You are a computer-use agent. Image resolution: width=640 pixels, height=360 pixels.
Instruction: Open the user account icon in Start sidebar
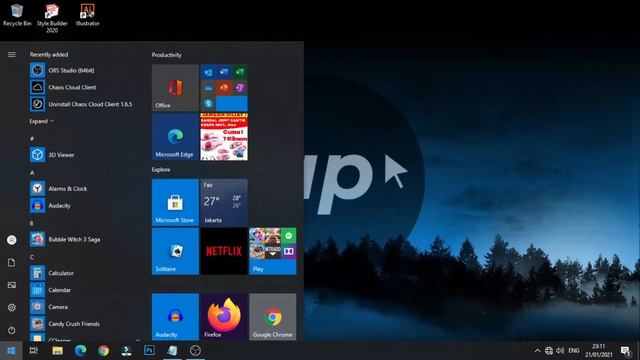tap(12, 240)
